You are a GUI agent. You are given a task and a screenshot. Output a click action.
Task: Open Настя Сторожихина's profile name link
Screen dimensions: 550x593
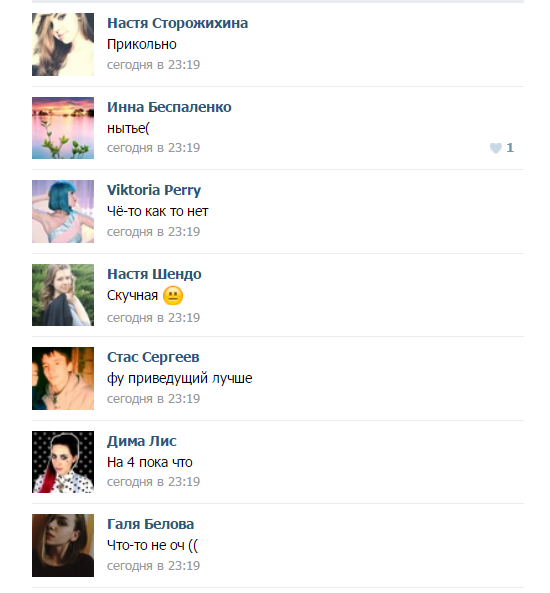177,23
